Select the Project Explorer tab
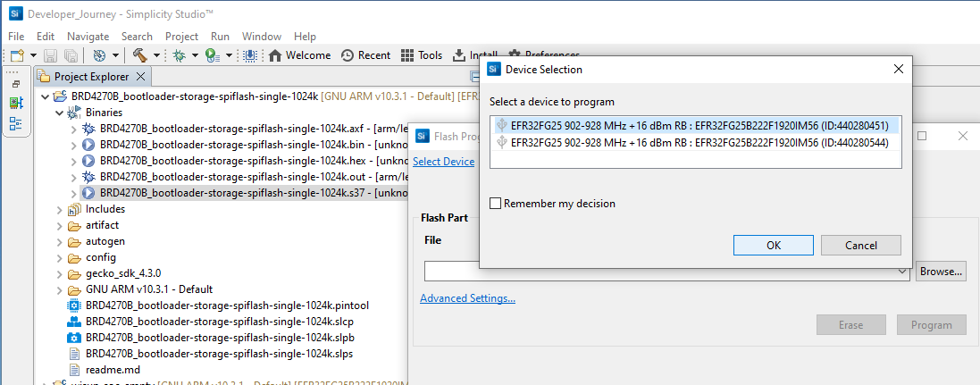This screenshot has height=385, width=980. pos(91,77)
